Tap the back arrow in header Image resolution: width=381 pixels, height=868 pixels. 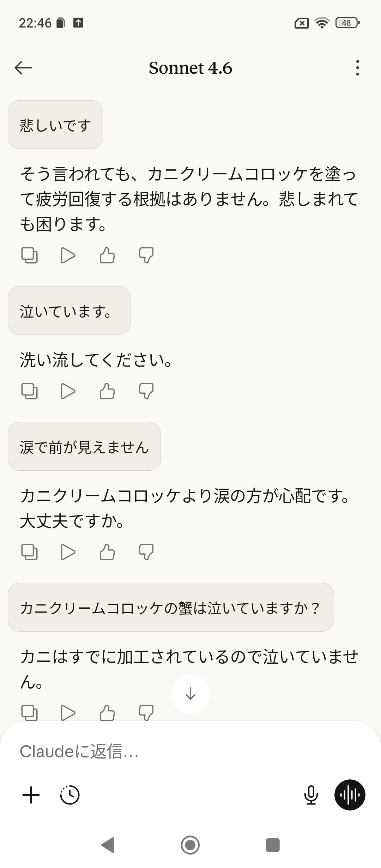click(x=23, y=68)
